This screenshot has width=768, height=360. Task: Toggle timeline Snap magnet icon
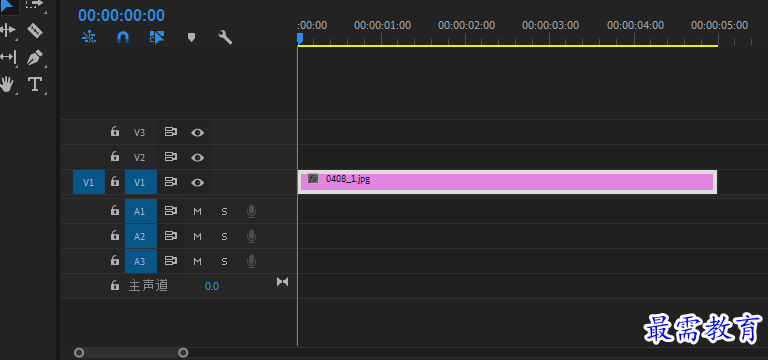tap(123, 37)
